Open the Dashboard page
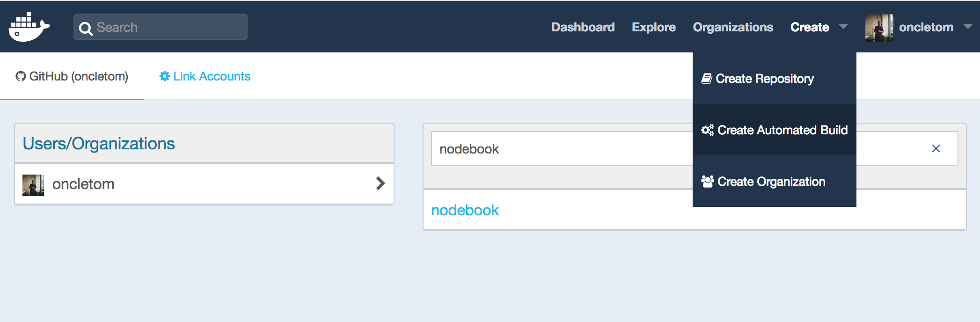The width and height of the screenshot is (980, 322). point(583,27)
